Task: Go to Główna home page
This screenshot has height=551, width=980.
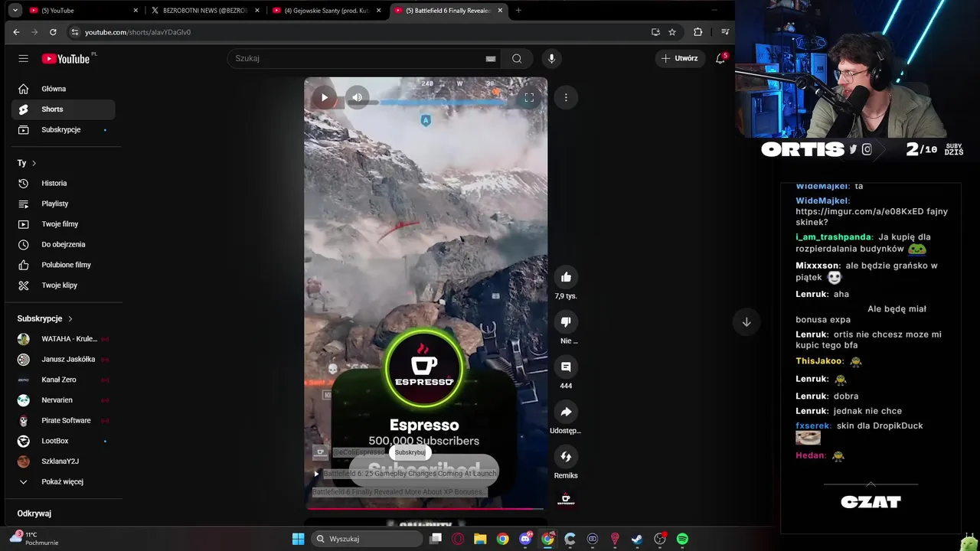Action: pyautogui.click(x=63, y=89)
